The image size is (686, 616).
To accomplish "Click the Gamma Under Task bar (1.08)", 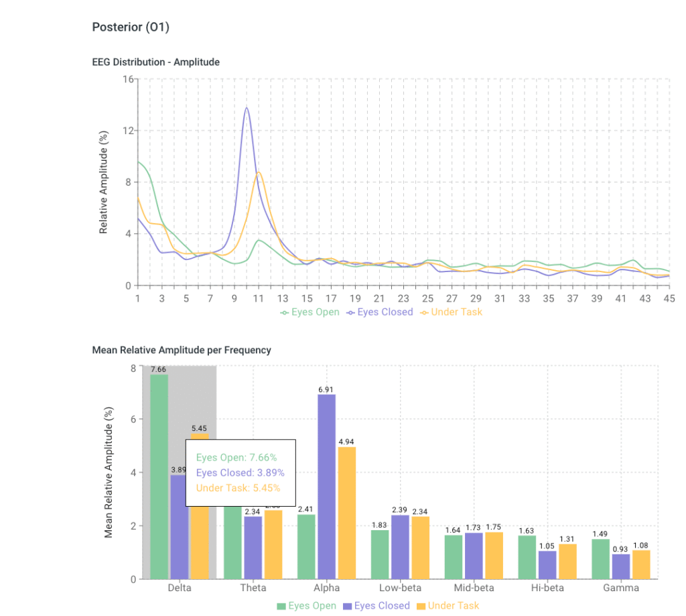I will pyautogui.click(x=641, y=564).
